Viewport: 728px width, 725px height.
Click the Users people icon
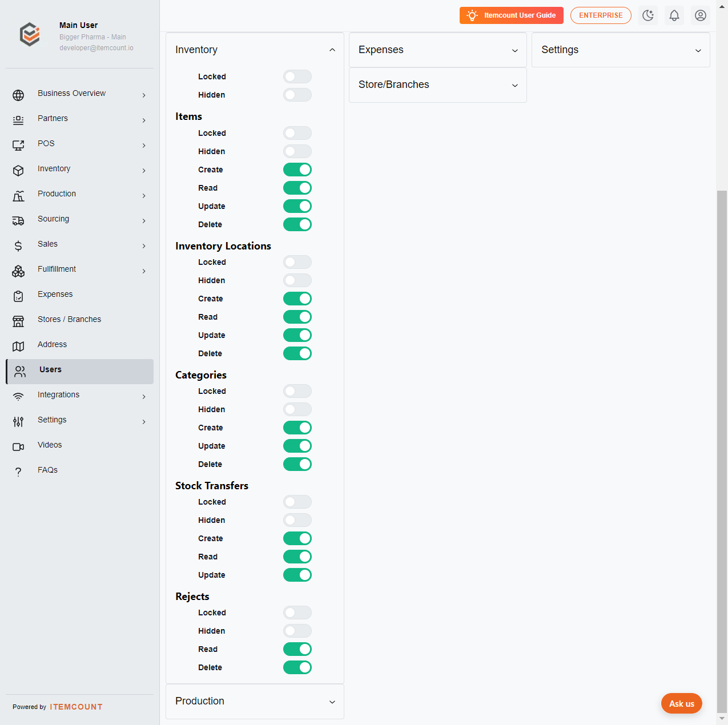20,372
